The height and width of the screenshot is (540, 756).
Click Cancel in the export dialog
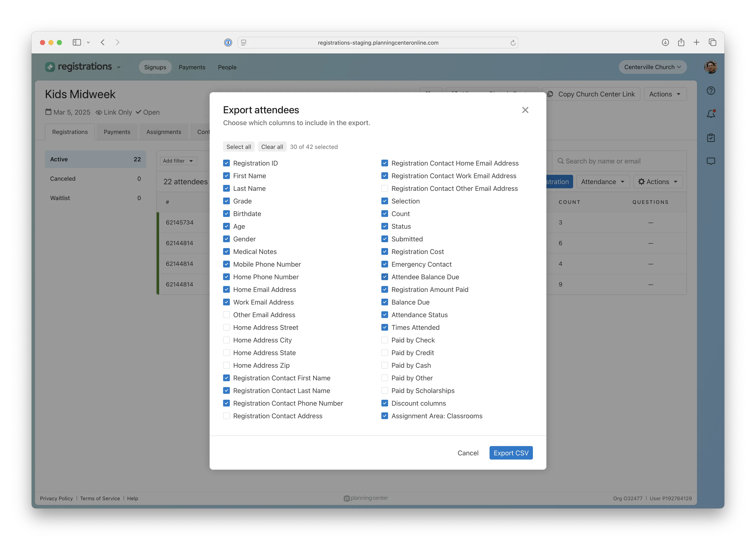[x=468, y=453]
